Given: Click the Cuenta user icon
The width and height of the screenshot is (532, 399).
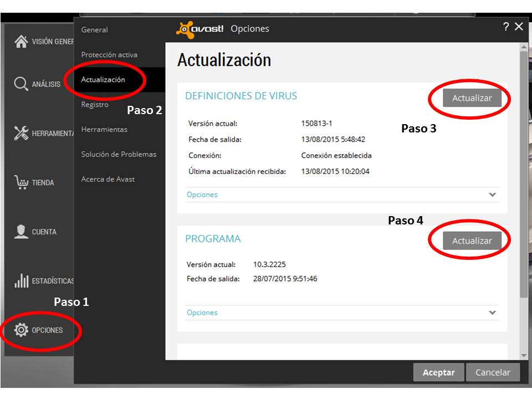Looking at the screenshot, I should pos(21,232).
